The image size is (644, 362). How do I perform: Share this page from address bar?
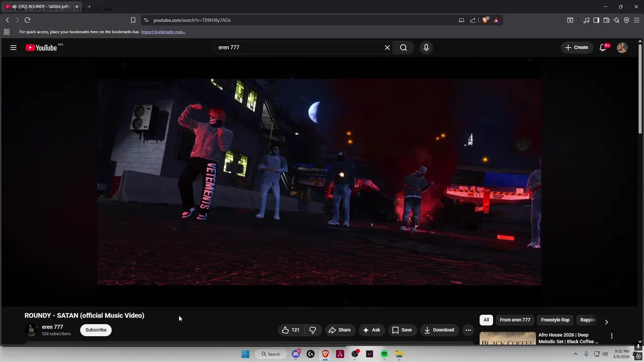point(473,20)
